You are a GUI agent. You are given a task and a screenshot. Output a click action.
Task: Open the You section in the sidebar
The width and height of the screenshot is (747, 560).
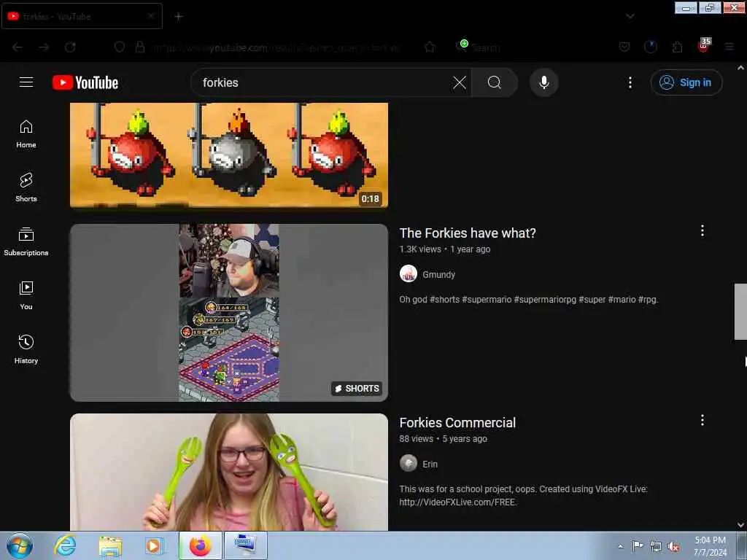[26, 296]
